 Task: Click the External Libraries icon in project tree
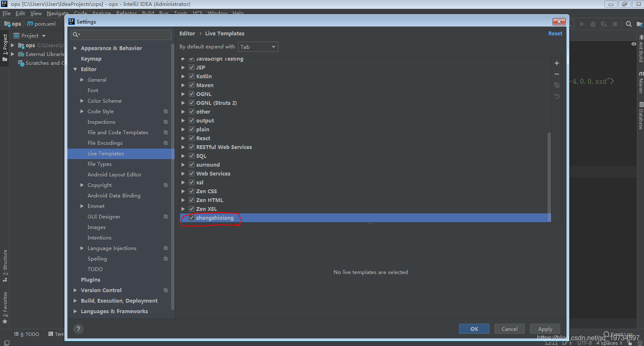[21, 54]
